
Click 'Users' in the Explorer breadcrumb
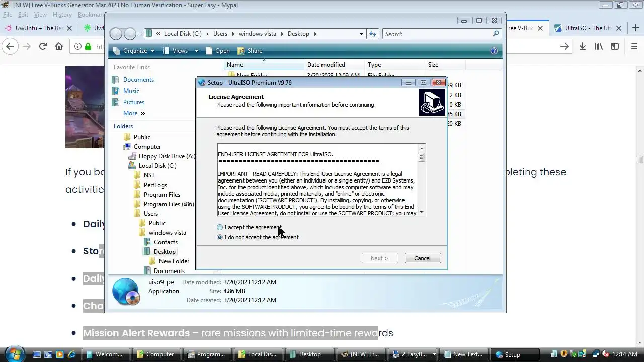click(220, 34)
